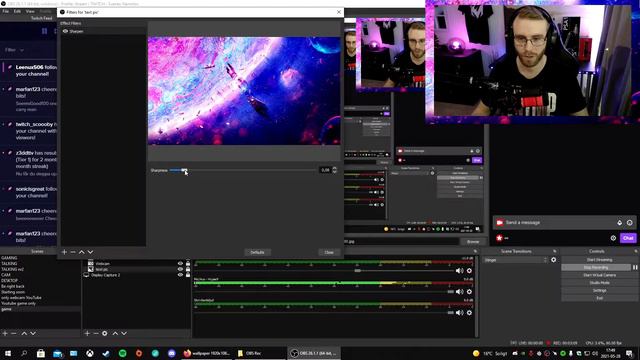This screenshot has width=640, height=360.
Task: Adjust the Sharpness value with its stepper arrows
Action: 335,170
